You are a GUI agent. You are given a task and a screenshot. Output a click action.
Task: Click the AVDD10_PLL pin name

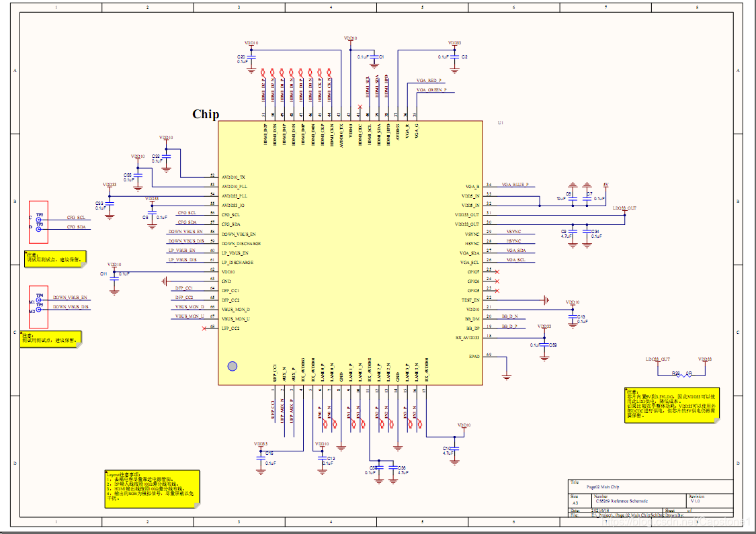point(235,187)
